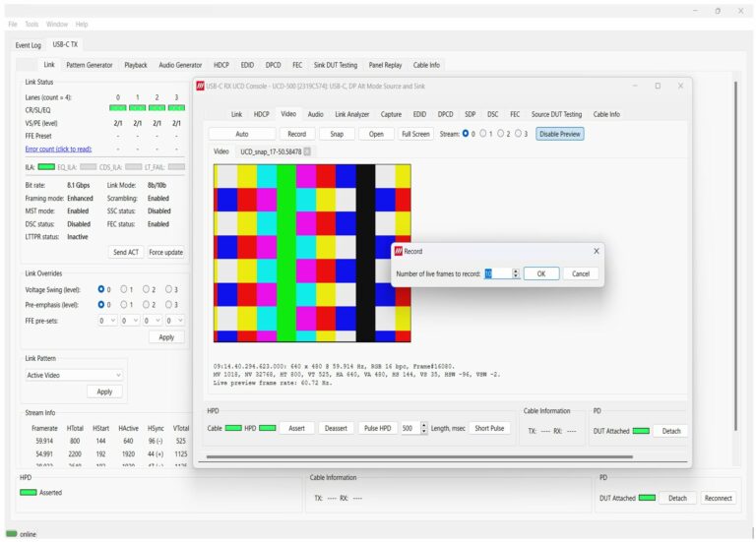Open the Tools menu

[32, 24]
